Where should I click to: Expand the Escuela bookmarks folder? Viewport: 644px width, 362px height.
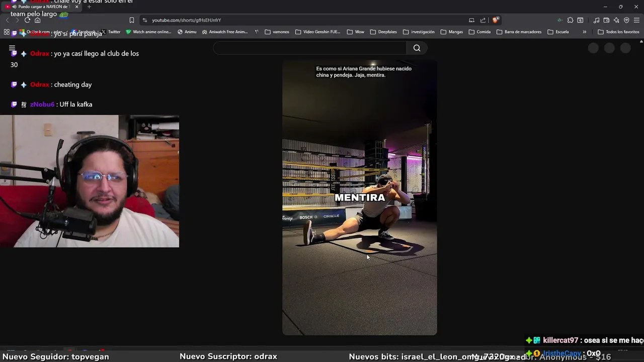pos(558,32)
